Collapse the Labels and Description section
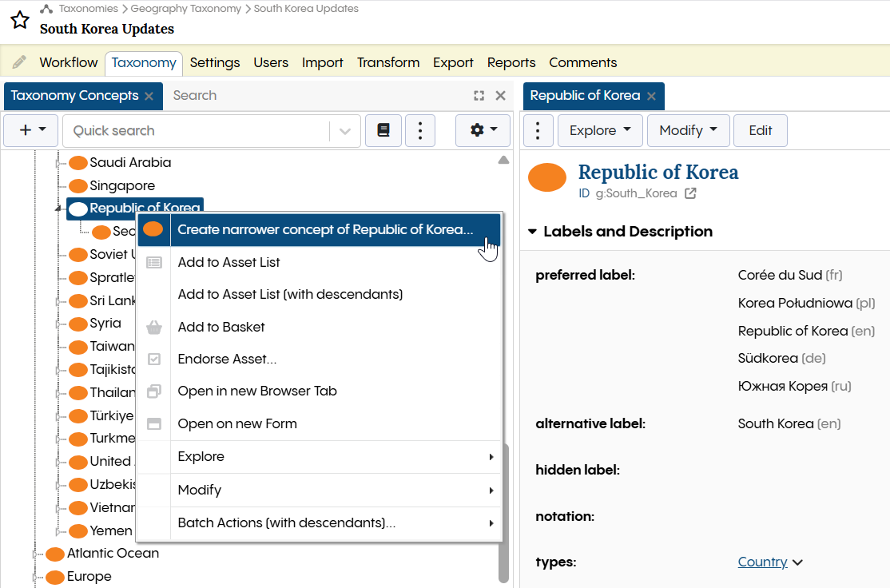The height and width of the screenshot is (588, 890). (x=532, y=232)
